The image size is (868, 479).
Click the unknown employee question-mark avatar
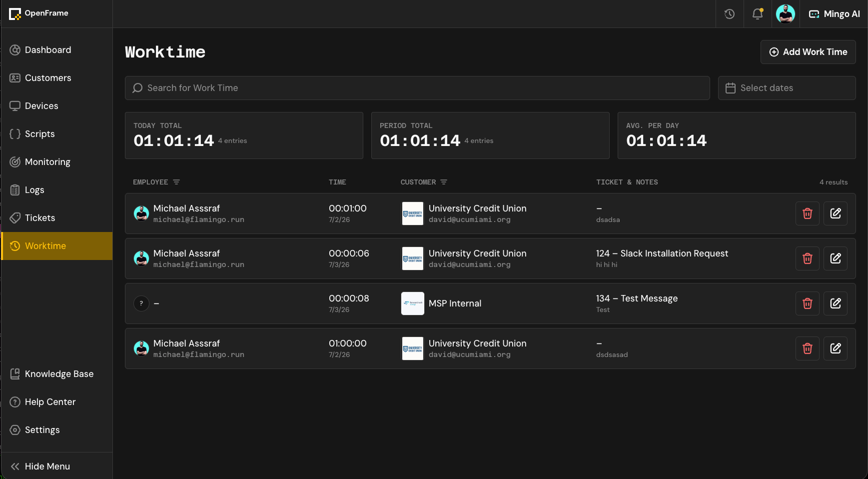point(141,303)
